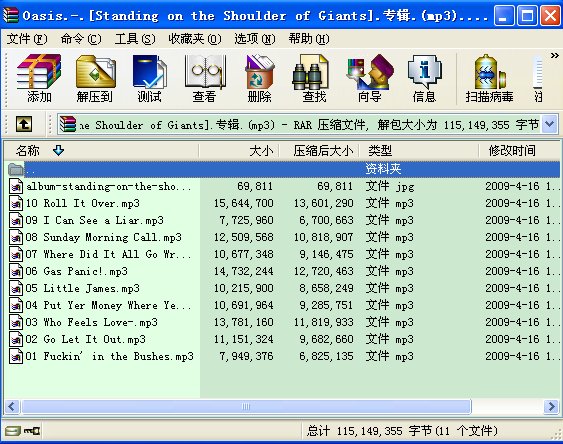This screenshot has width=563, height=444.
Task: Sort by the 压缩后大小 column header
Action: pos(320,151)
